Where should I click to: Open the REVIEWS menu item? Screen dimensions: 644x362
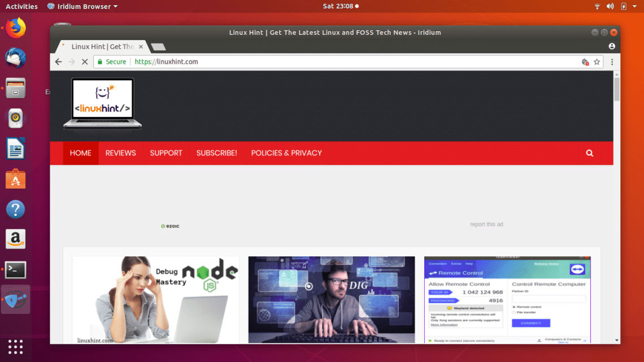pos(121,153)
